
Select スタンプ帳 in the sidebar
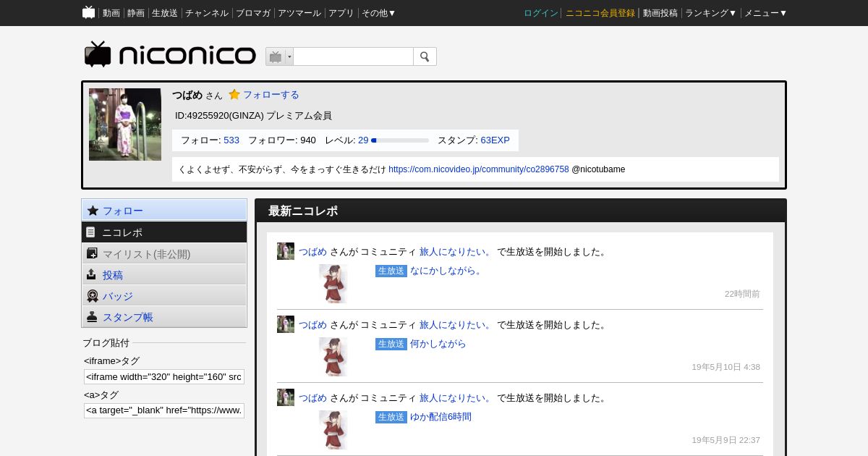(164, 316)
